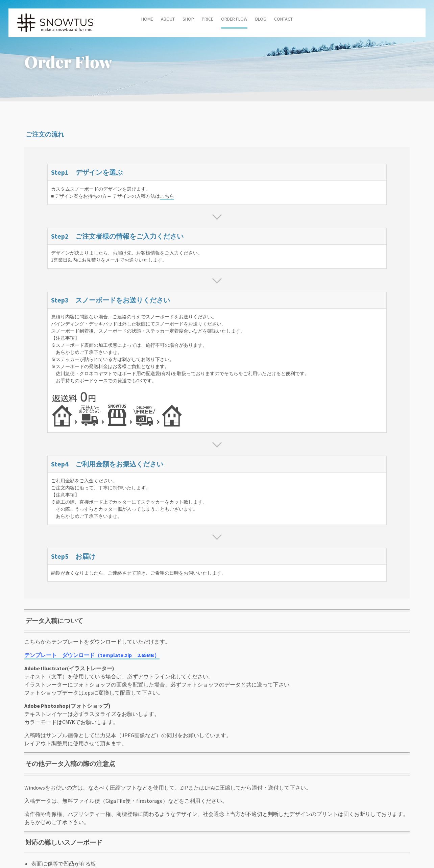The height and width of the screenshot is (868, 434).
Task: Click the 元払い truck icon
Action: point(90,419)
